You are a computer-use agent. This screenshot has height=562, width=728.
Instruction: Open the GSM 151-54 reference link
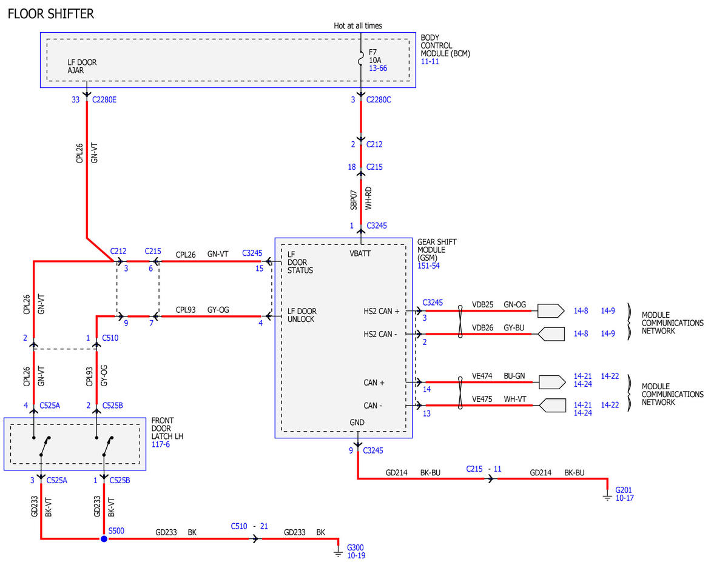click(430, 266)
